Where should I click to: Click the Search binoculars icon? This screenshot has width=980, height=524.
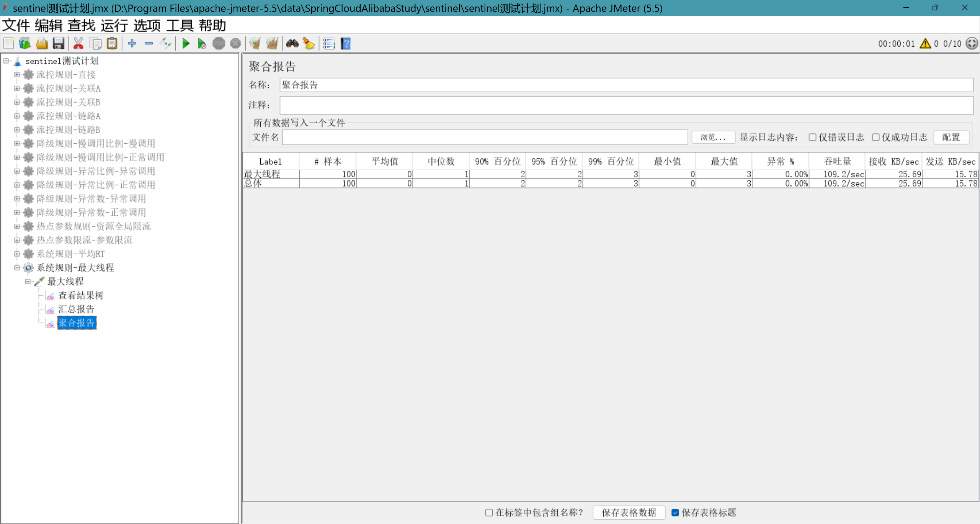click(x=292, y=44)
